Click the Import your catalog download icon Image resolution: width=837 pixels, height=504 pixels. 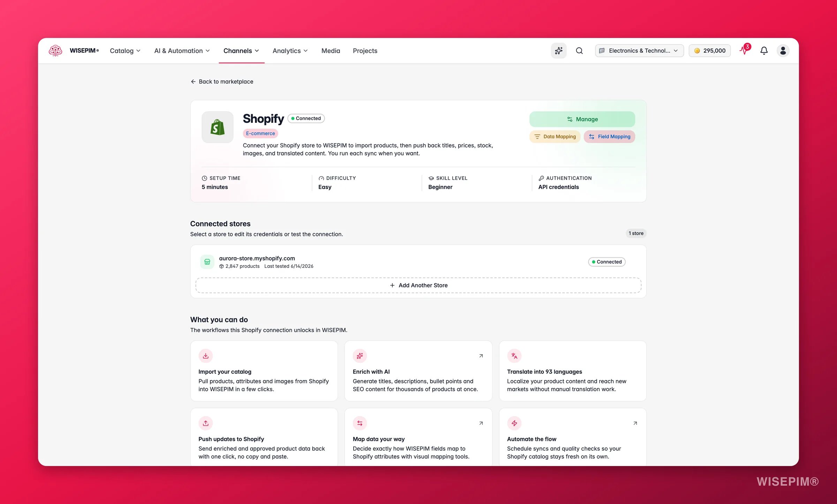point(205,356)
